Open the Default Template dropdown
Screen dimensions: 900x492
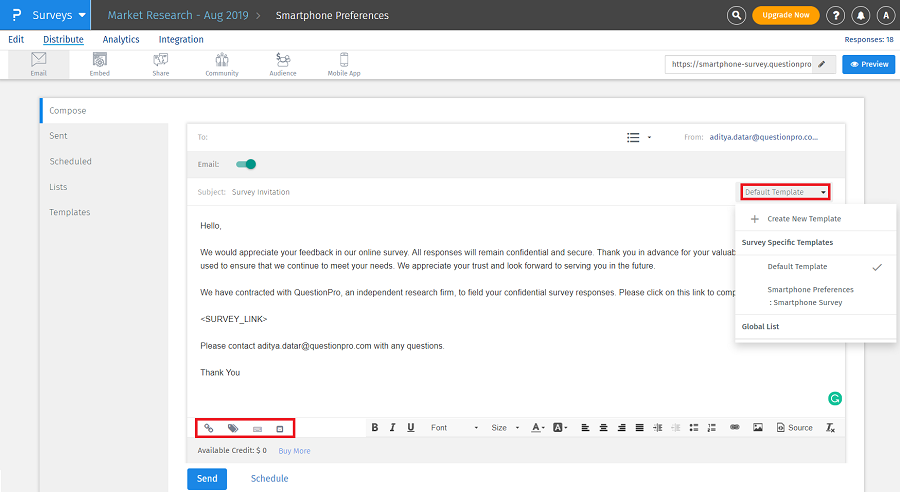786,192
